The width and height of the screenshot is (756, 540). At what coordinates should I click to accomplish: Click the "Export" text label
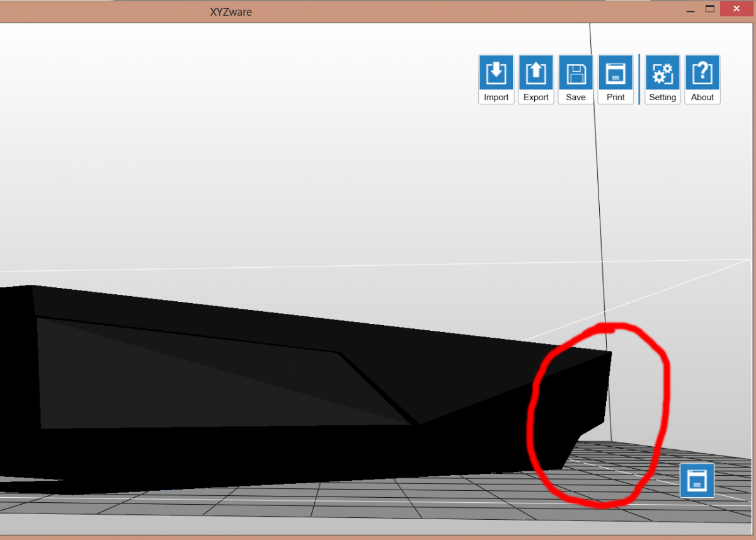[535, 98]
